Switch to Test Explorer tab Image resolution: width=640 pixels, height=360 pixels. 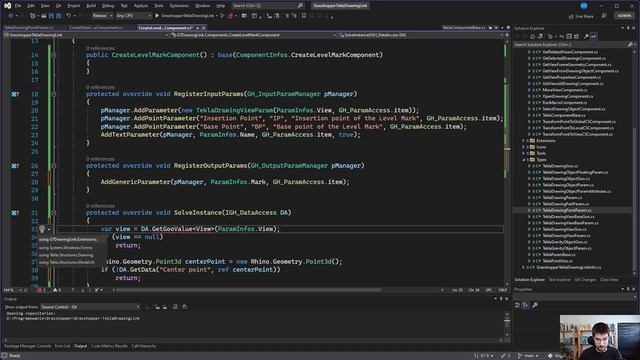pos(559,280)
